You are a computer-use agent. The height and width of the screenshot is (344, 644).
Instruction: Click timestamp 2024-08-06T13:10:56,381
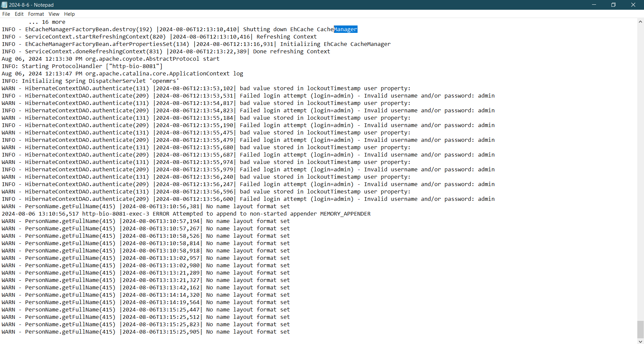161,207
